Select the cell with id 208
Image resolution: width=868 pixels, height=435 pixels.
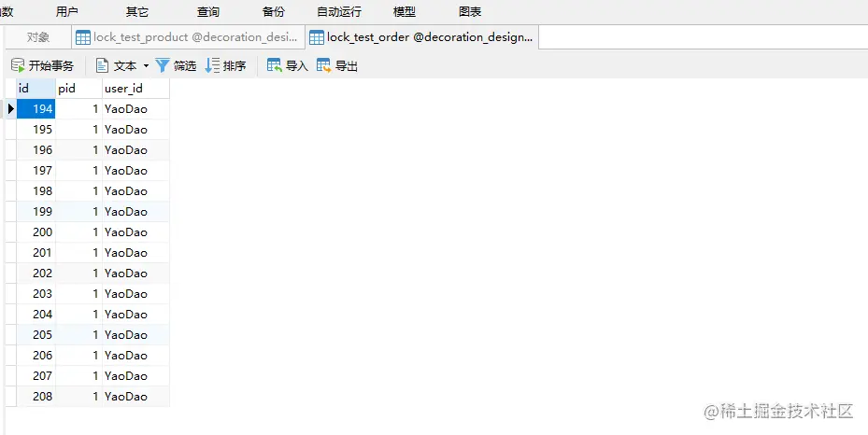point(36,397)
